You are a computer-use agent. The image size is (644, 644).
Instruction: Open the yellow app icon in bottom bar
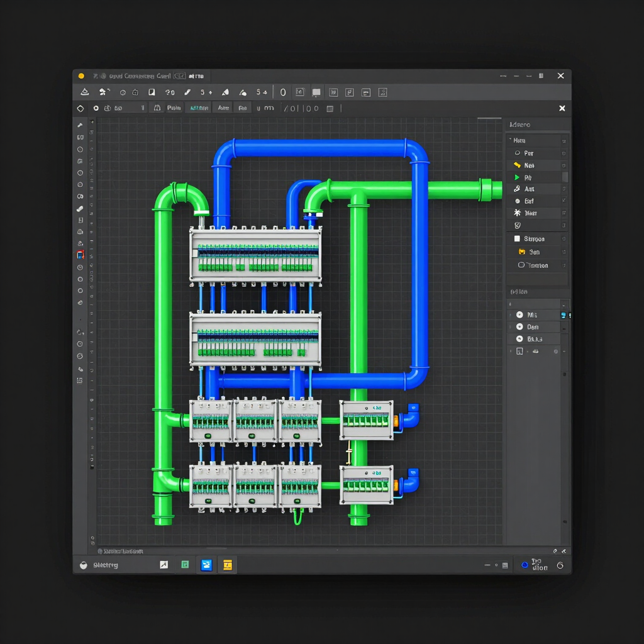point(228,565)
